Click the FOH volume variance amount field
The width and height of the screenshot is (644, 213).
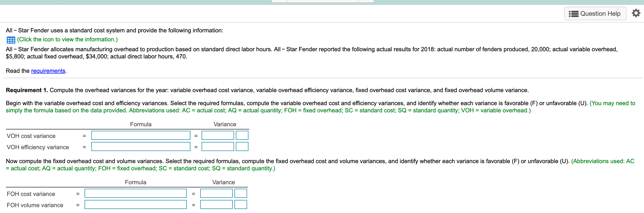click(x=216, y=204)
